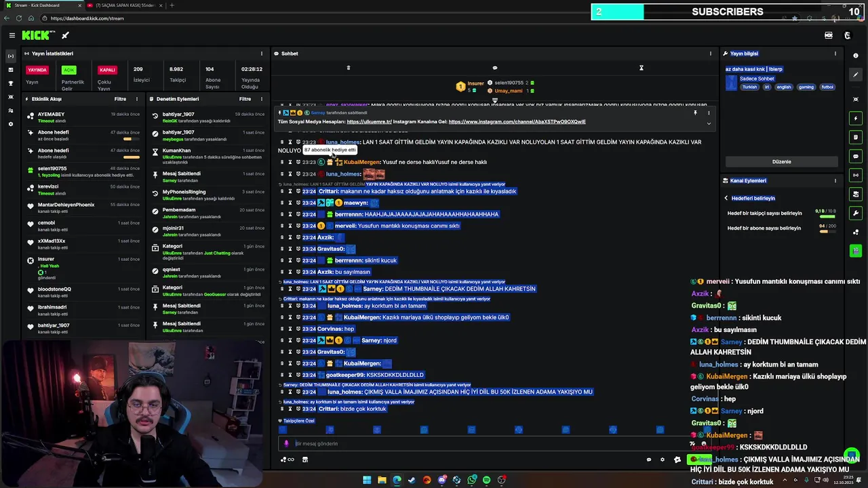Select the hourglass tab in chat header

coord(642,68)
